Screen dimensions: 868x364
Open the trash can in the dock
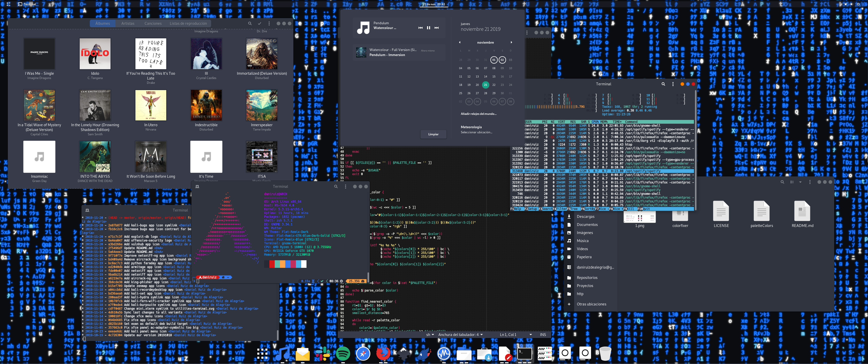[x=605, y=354]
